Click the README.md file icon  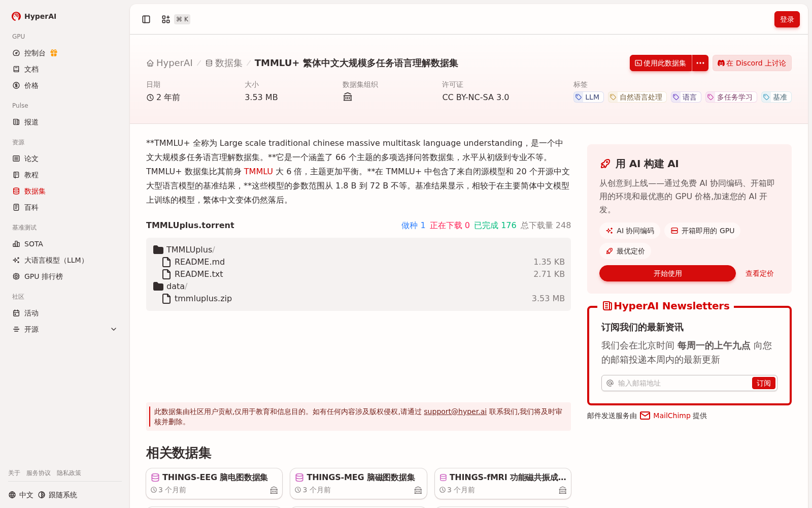pyautogui.click(x=166, y=262)
